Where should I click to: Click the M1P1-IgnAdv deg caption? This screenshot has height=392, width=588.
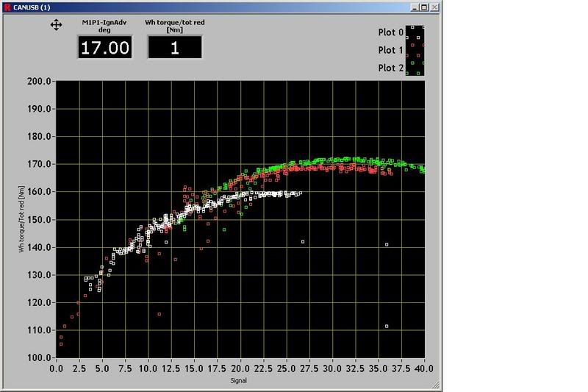click(x=105, y=26)
